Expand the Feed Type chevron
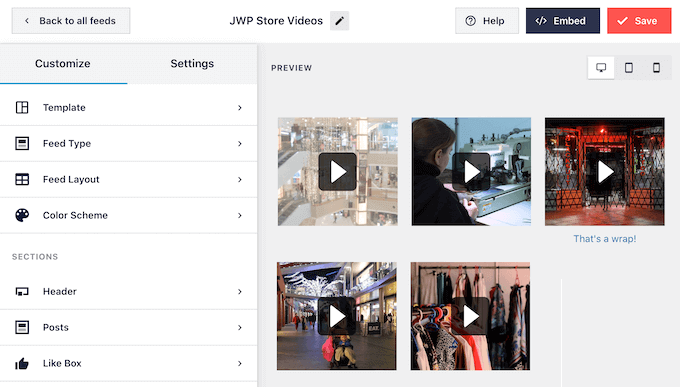Image resolution: width=680 pixels, height=387 pixels. [240, 144]
